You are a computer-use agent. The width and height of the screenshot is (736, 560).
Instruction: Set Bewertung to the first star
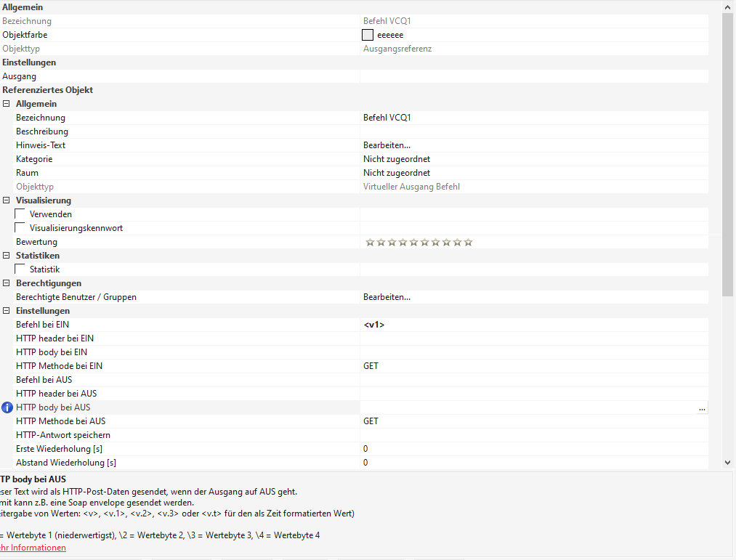[370, 242]
